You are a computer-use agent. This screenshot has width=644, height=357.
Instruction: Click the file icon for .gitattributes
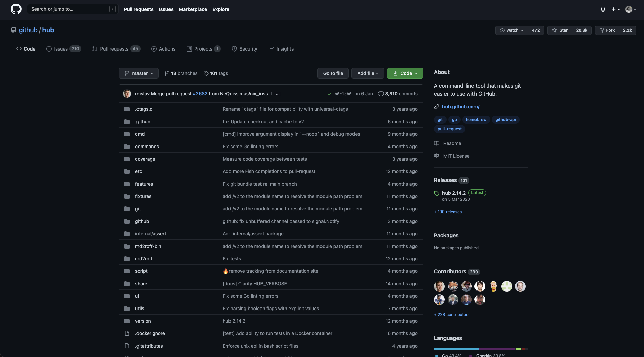127,346
